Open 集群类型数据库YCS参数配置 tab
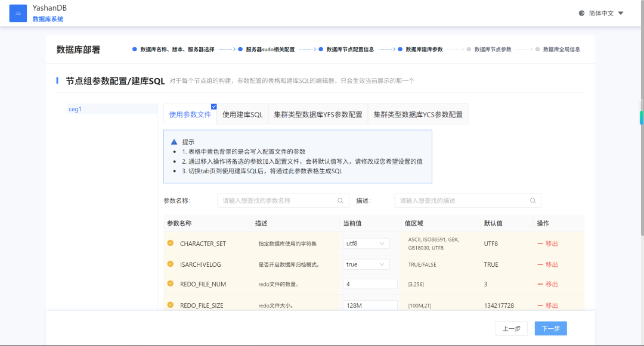 [x=417, y=114]
